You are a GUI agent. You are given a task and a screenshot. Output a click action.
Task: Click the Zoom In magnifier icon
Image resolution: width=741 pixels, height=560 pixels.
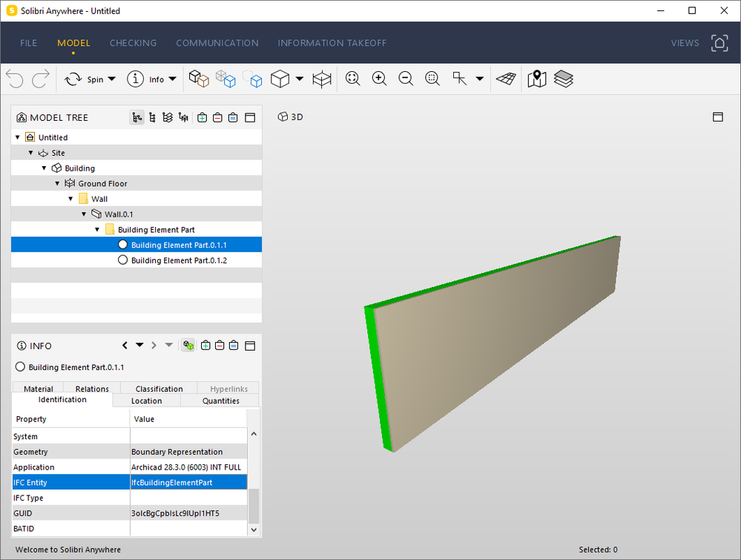pos(379,79)
